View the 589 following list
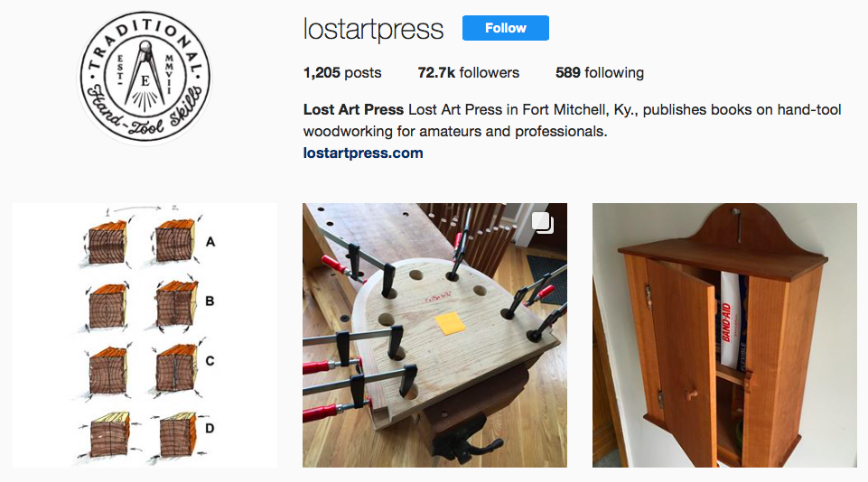This screenshot has width=868, height=482. tap(600, 72)
